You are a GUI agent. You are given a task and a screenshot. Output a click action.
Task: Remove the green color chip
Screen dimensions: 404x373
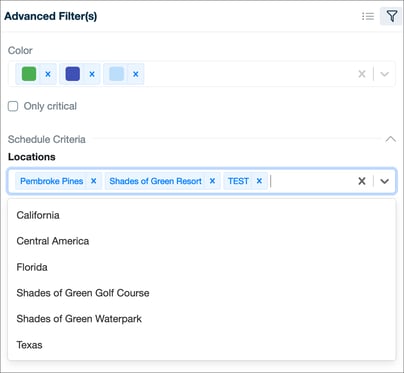click(x=48, y=74)
